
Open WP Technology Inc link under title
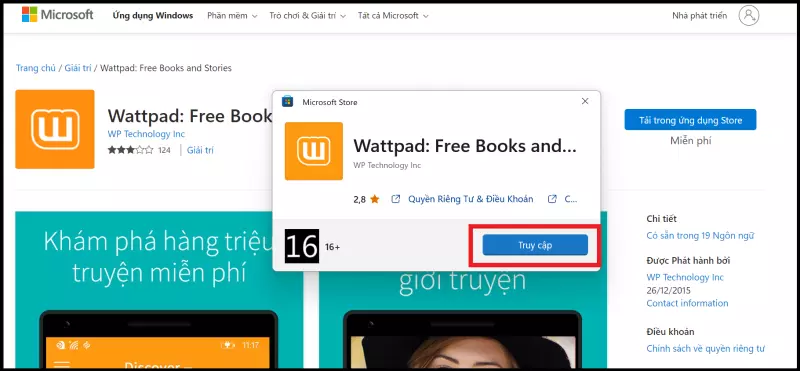click(146, 134)
